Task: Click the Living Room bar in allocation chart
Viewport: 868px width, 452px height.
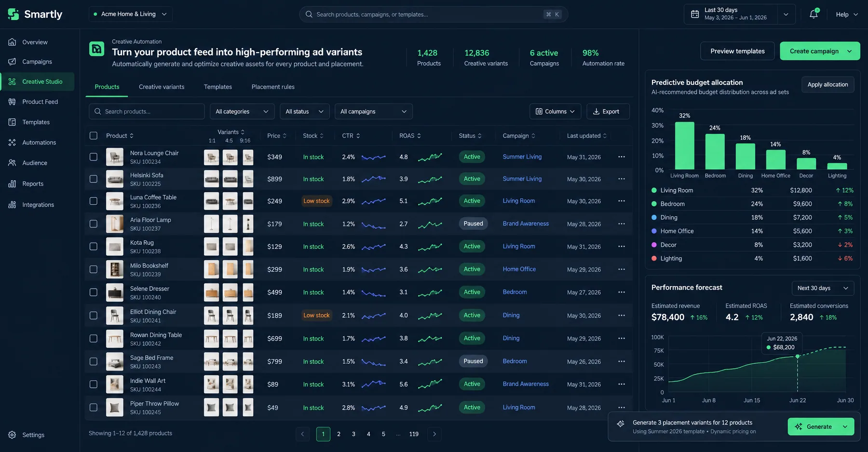Action: point(685,146)
